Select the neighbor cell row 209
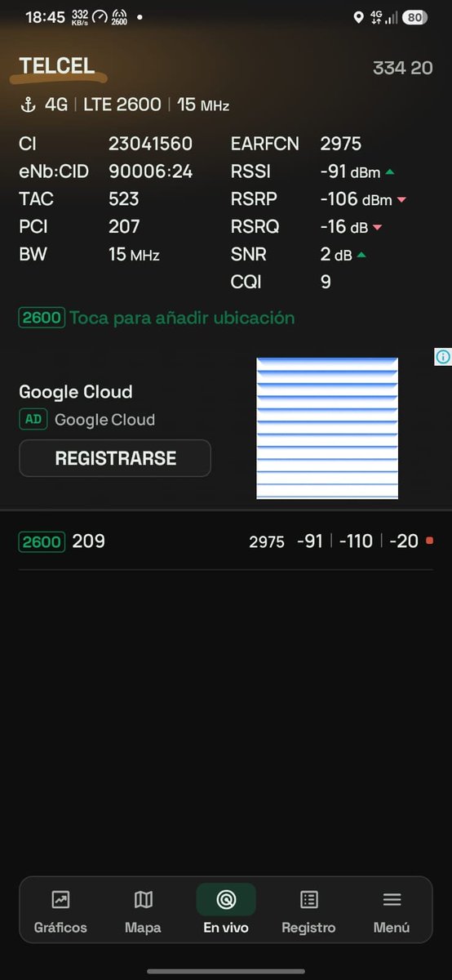The height and width of the screenshot is (980, 452). point(226,541)
